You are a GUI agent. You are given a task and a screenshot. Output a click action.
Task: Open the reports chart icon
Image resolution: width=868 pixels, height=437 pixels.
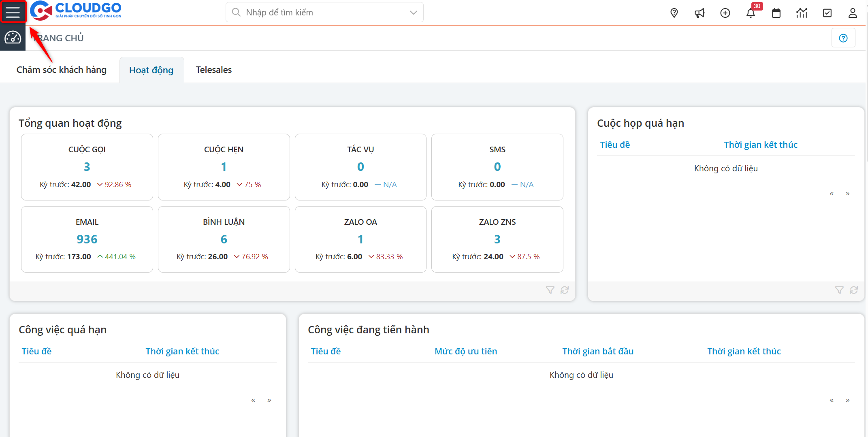[x=802, y=13]
